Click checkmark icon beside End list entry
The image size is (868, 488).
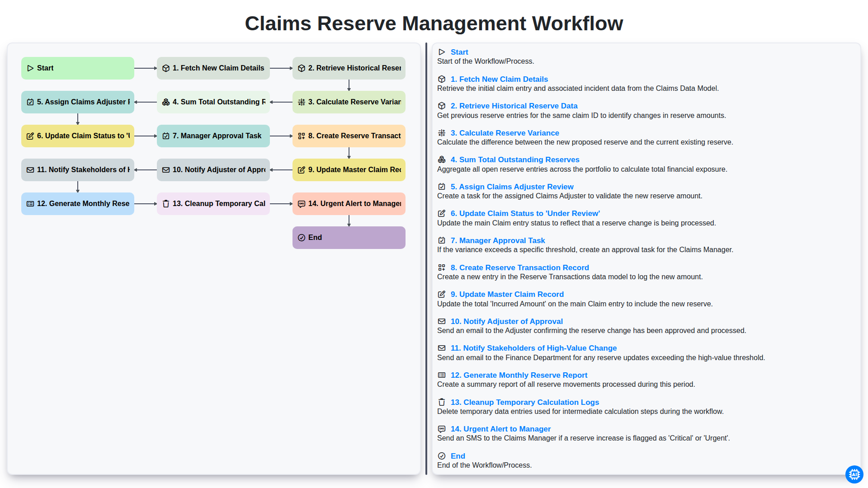point(442,456)
